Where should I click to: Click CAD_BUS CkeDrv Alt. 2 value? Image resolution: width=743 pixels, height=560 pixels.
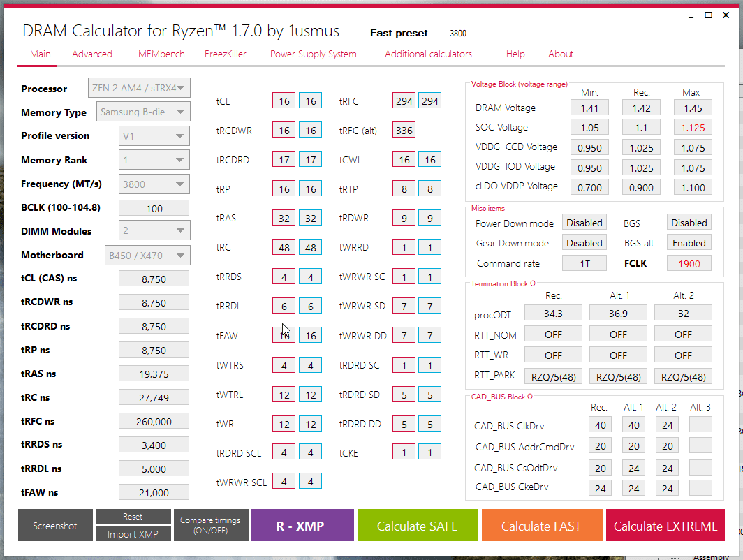667,489
